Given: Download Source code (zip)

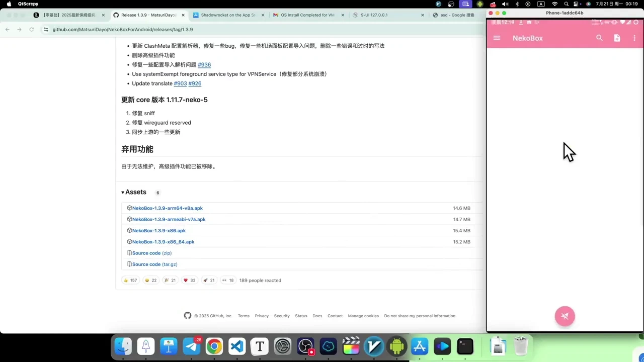Looking at the screenshot, I should point(152,253).
